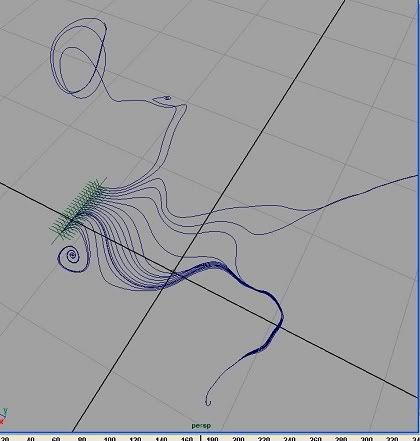The width and height of the screenshot is (420, 441).
Task: Jump to frame 60 on timeline
Action: tap(56, 439)
